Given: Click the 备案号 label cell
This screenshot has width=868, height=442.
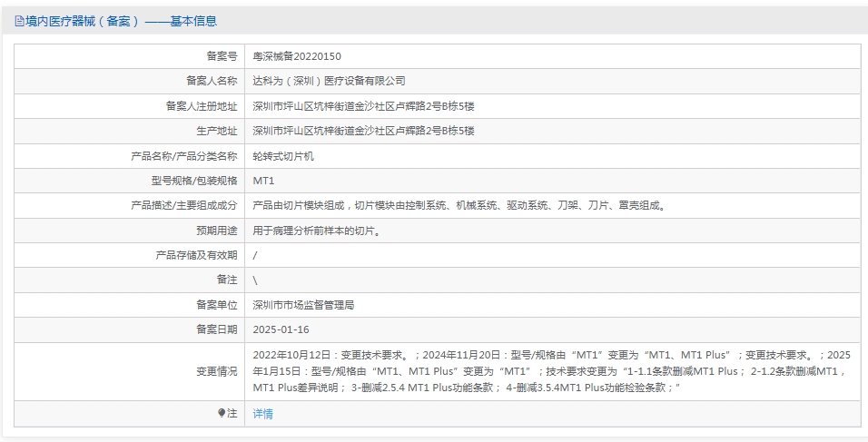Looking at the screenshot, I should click(x=130, y=56).
